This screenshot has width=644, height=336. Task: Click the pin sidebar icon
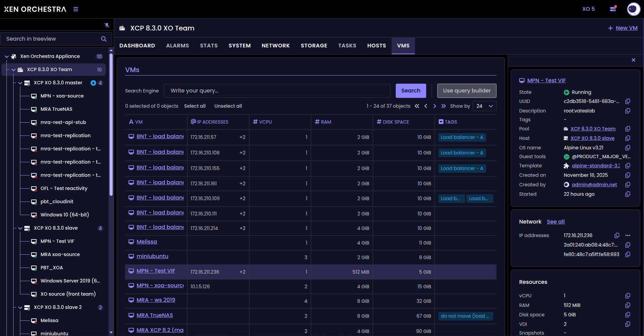pyautogui.click(x=107, y=25)
